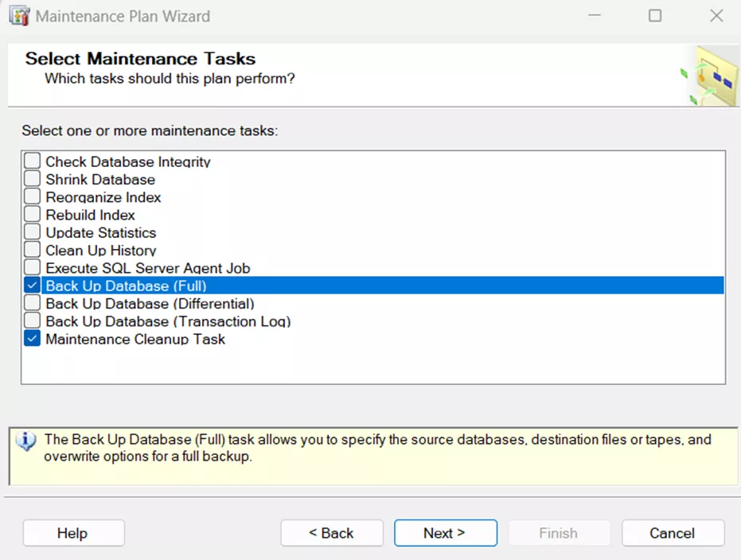Maximize the Maintenance Plan Wizard window

(655, 16)
